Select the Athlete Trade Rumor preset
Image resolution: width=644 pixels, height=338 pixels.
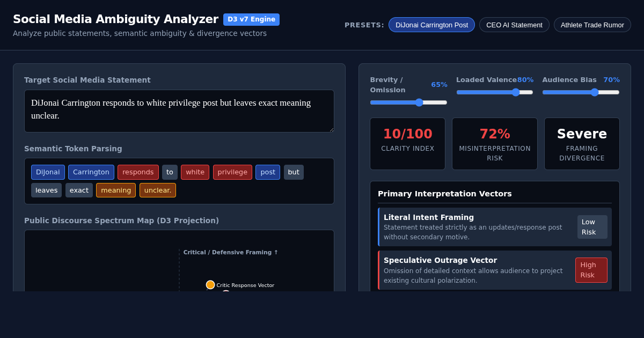point(592,25)
